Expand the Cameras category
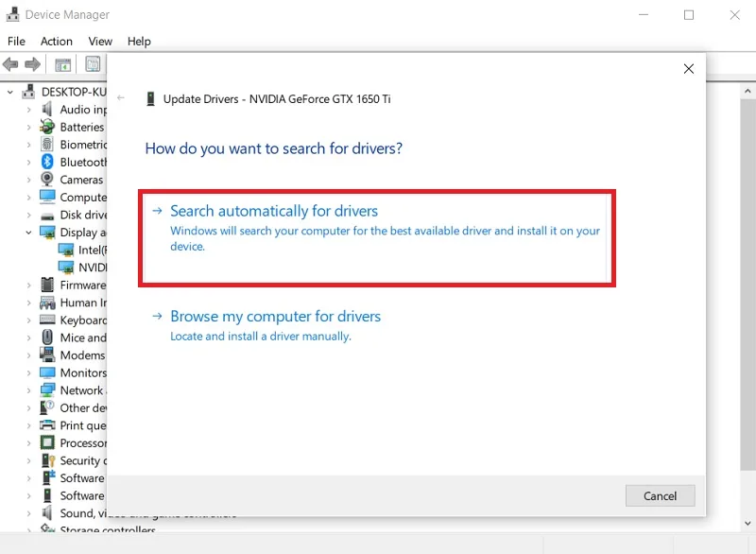 pos(28,180)
